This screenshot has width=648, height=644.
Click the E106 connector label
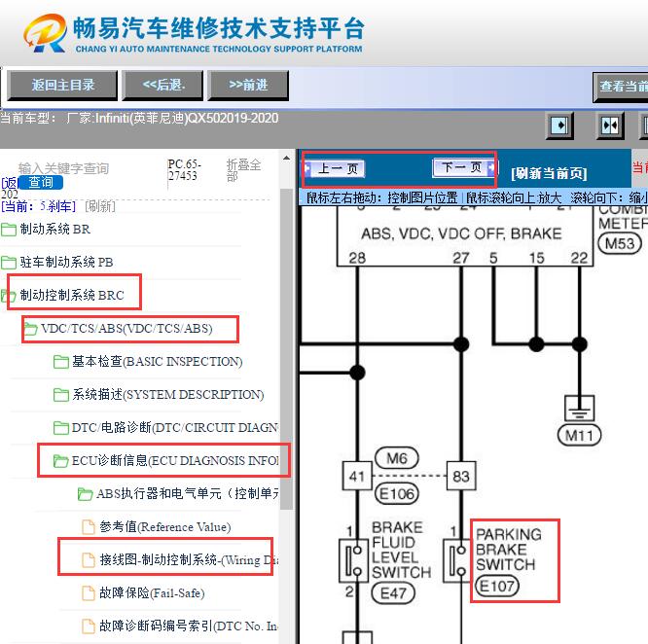(397, 493)
